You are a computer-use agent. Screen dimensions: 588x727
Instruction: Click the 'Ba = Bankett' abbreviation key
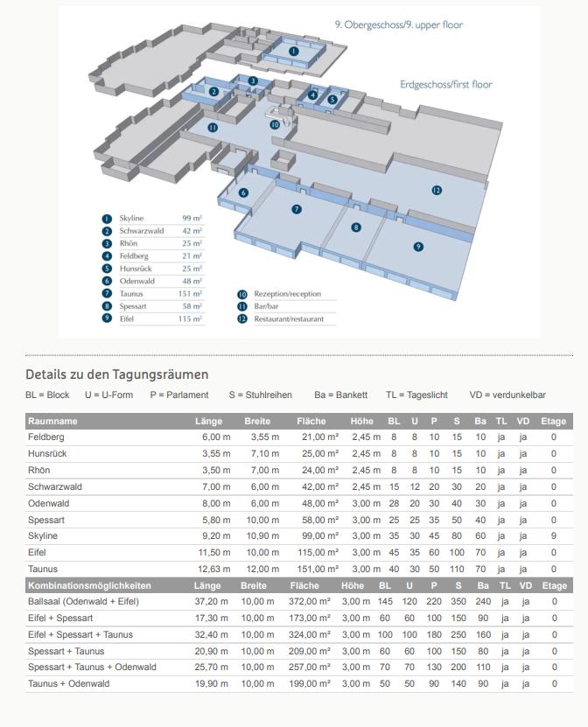point(341,395)
